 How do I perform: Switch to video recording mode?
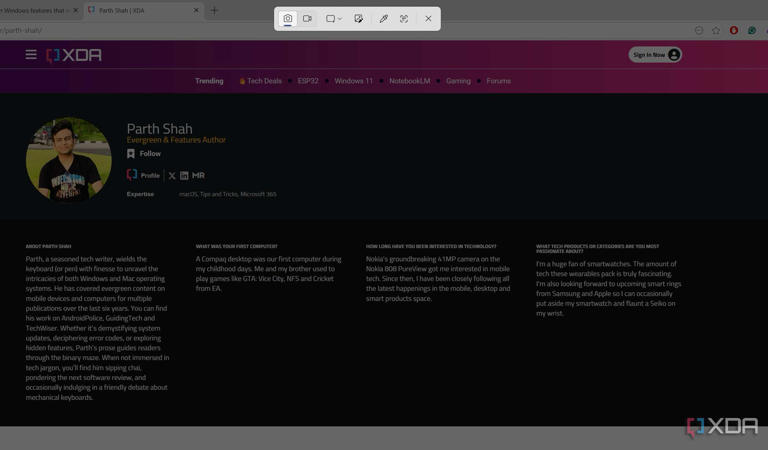coord(308,19)
